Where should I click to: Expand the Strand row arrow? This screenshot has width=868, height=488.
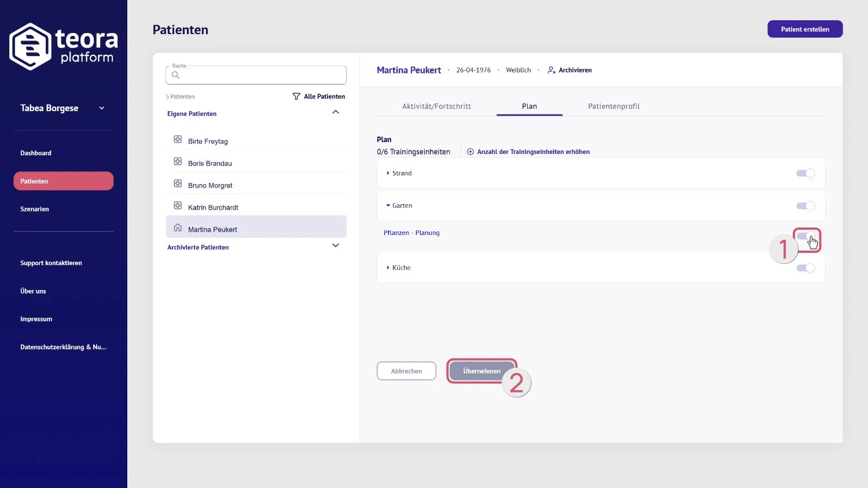(388, 173)
